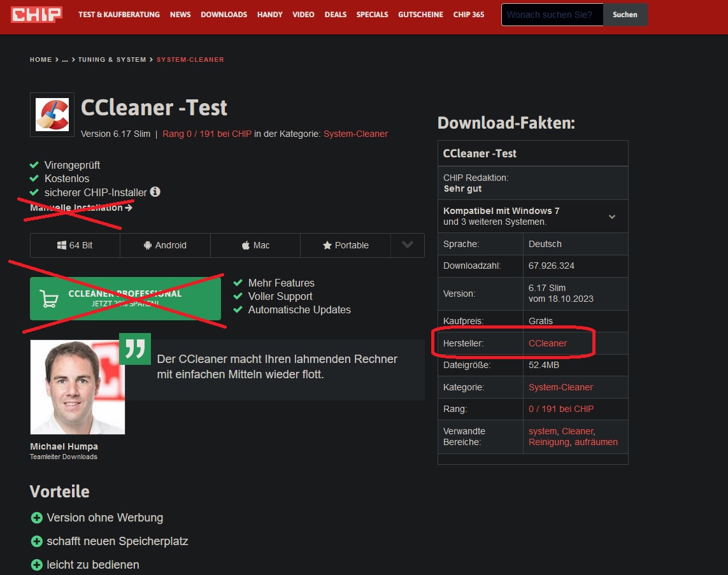Open Hersteller CCleaner link in table
The height and width of the screenshot is (575, 728).
(x=548, y=343)
